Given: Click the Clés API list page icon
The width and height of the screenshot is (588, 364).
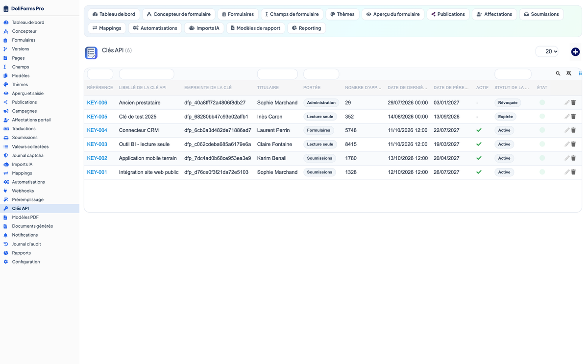Looking at the screenshot, I should coord(91,53).
